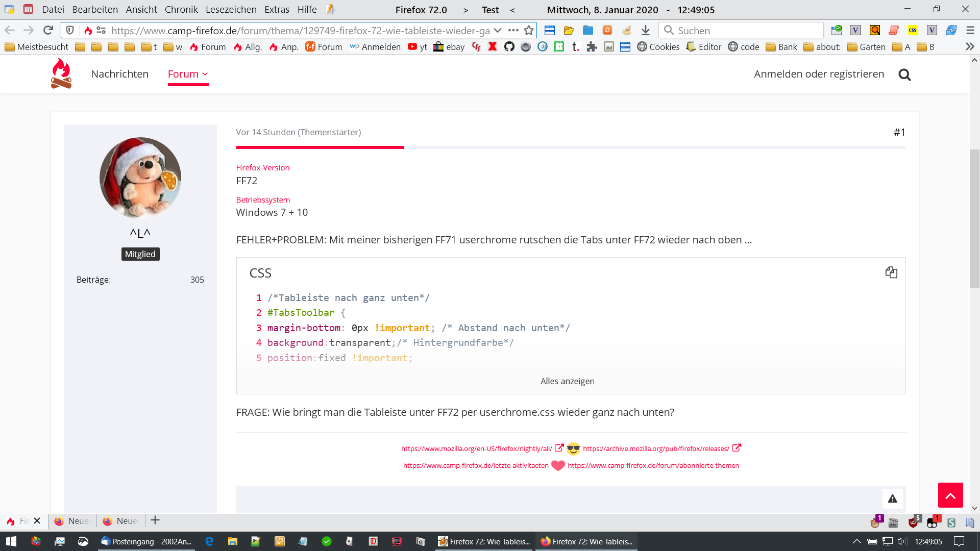Click Anmelden oder registrieren link

tap(819, 74)
